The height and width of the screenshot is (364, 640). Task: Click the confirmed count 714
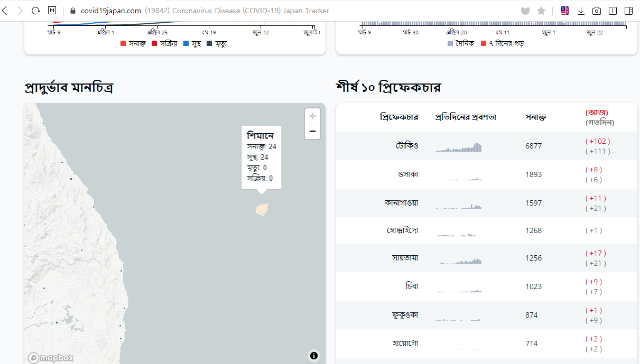click(x=531, y=344)
